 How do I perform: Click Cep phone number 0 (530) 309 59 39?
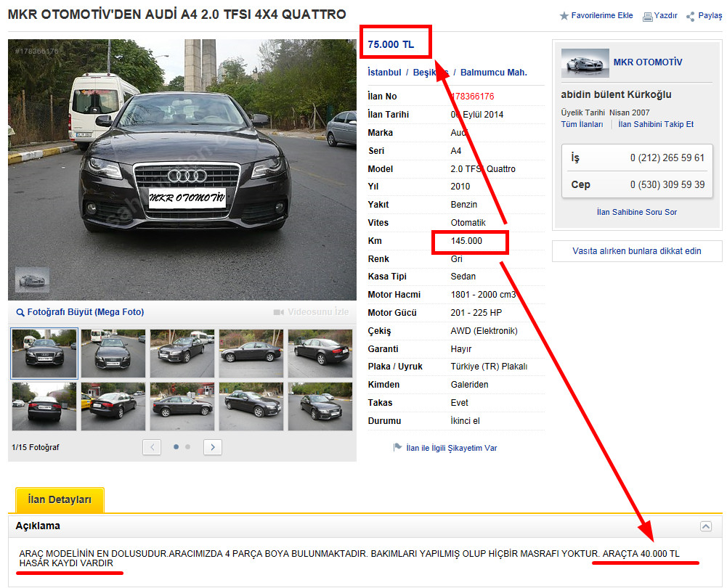pyautogui.click(x=667, y=184)
